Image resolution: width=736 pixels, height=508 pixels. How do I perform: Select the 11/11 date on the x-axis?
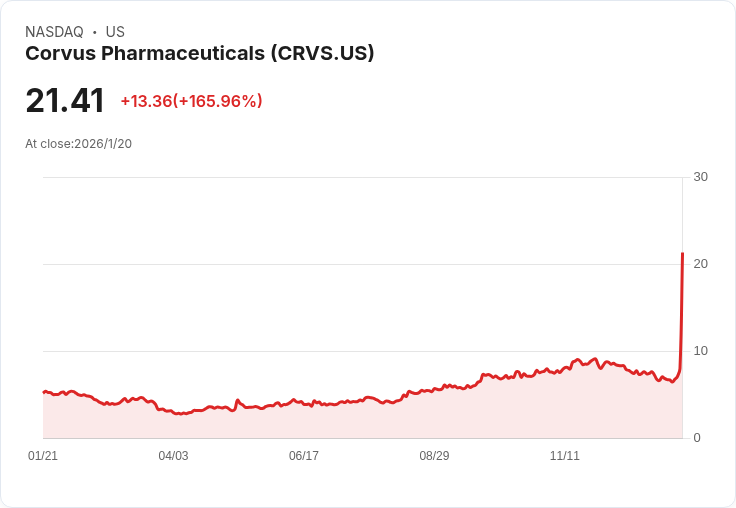(x=565, y=456)
